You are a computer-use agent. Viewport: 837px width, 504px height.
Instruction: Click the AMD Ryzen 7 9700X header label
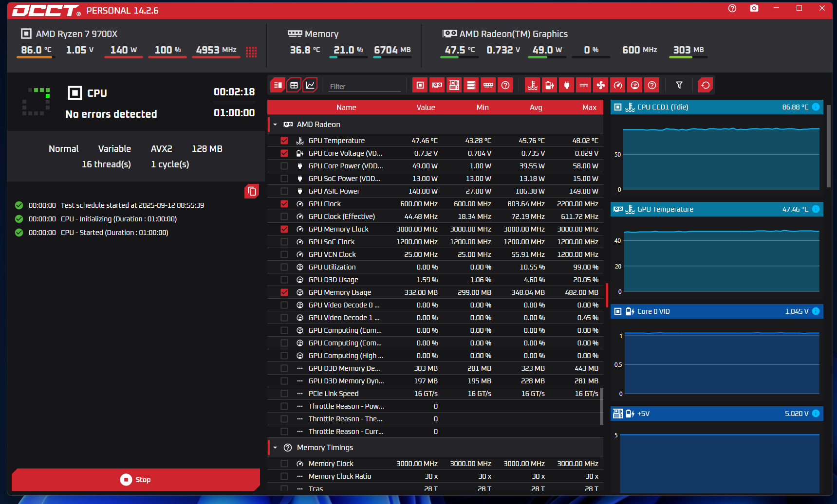[76, 34]
